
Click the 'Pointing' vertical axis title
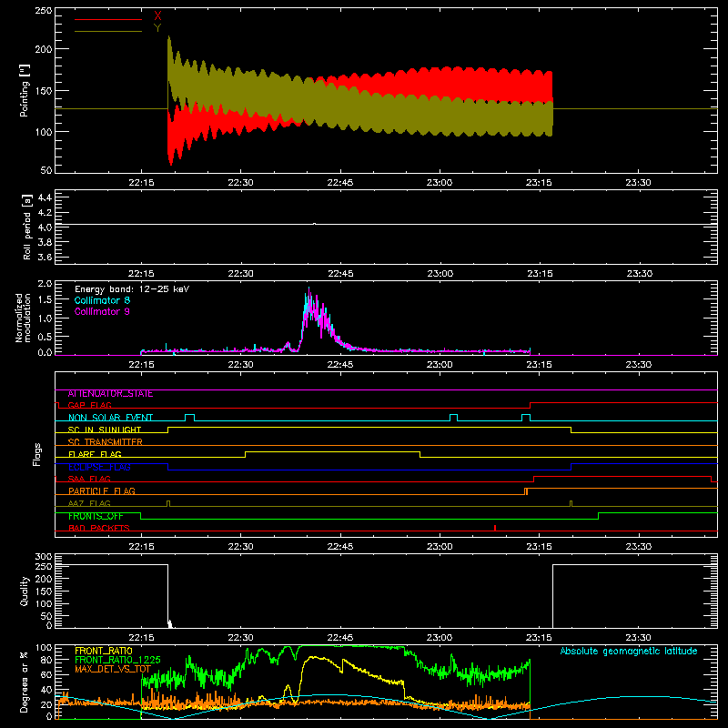(x=25, y=90)
